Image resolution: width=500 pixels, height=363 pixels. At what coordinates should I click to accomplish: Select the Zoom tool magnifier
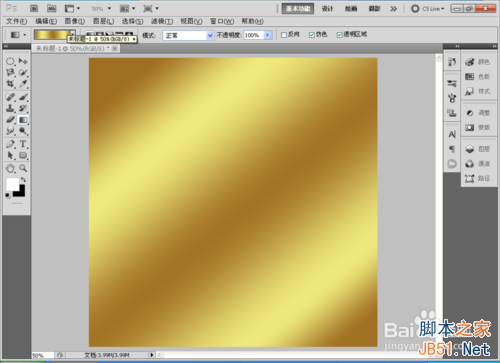pos(23,168)
